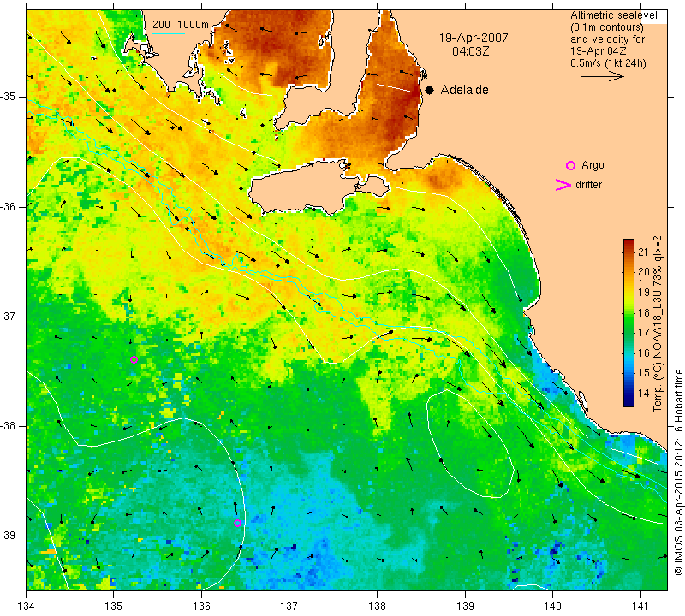Click the colorbar tick label 16
The width and height of the screenshot is (685, 616).
(644, 352)
